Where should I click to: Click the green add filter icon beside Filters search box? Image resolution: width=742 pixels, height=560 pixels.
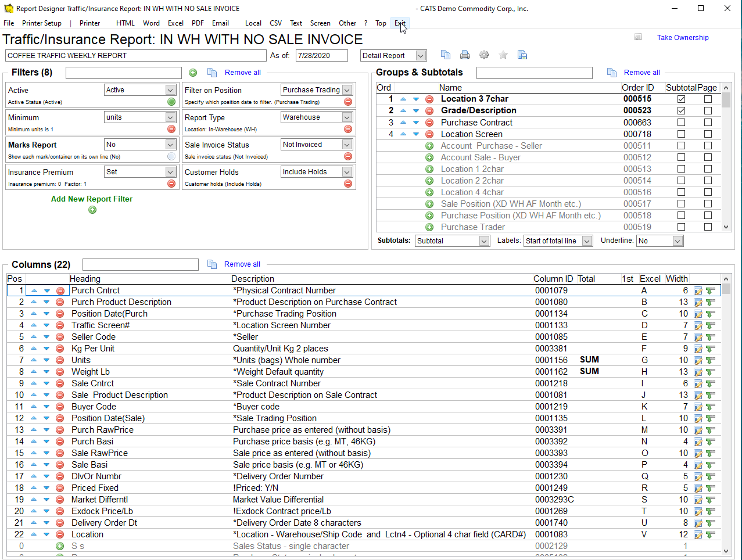point(193,73)
